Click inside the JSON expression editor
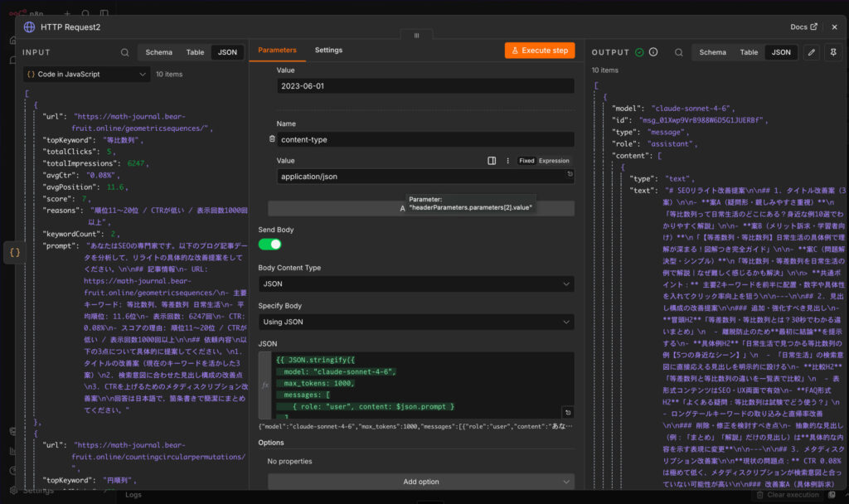Image resolution: width=849 pixels, height=504 pixels. 422,385
